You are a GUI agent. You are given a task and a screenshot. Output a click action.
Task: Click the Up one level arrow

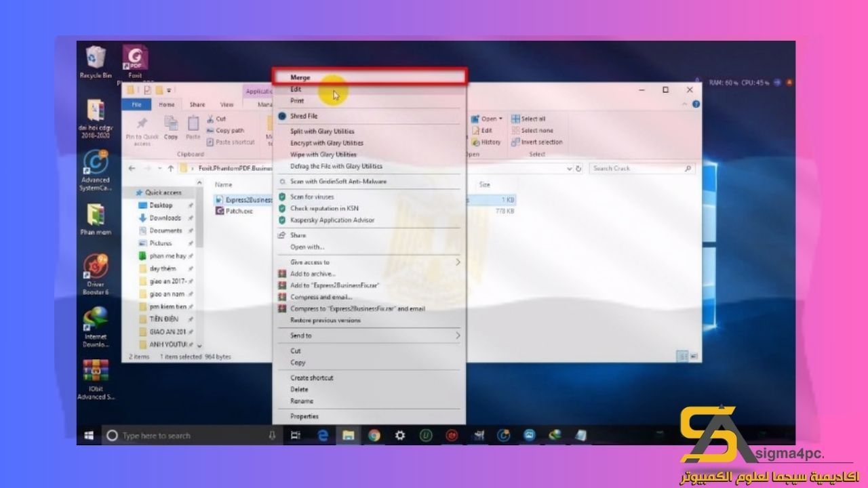[170, 168]
